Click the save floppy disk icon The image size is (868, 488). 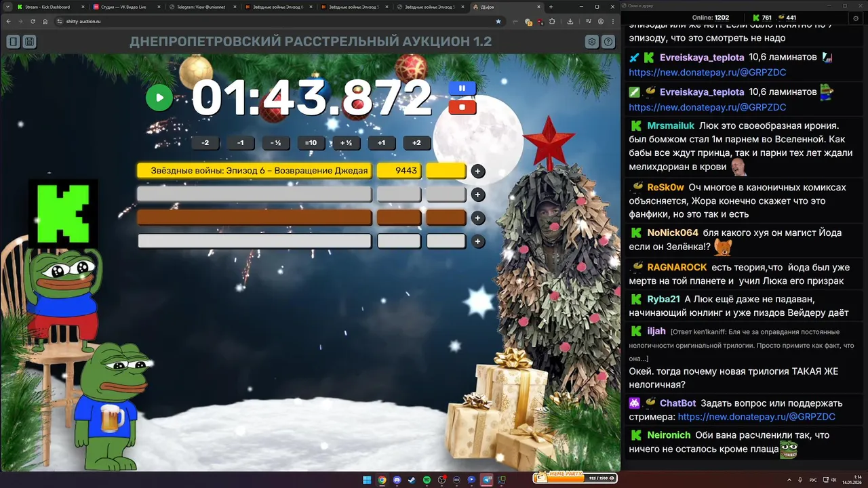point(29,42)
